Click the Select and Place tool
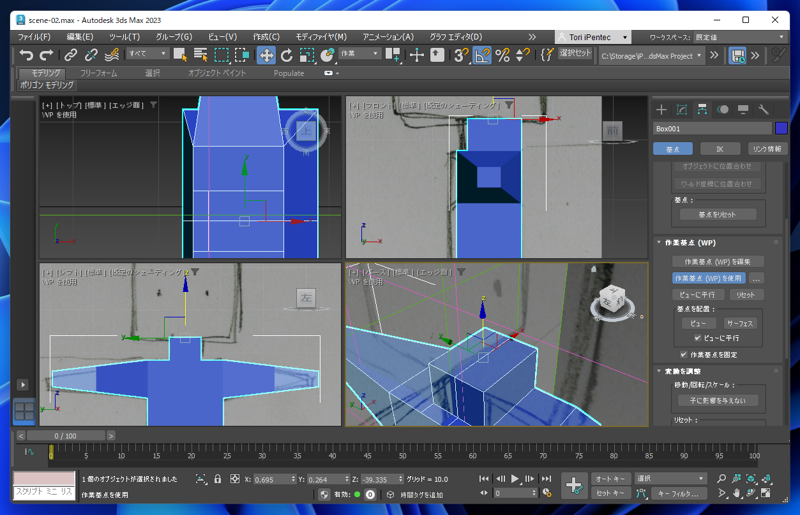 pos(327,55)
